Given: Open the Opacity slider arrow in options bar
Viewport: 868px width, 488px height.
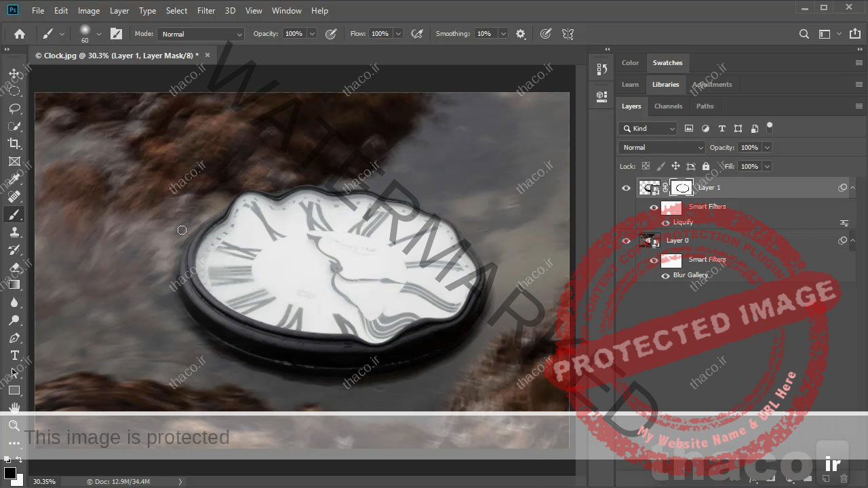Looking at the screenshot, I should 312,34.
